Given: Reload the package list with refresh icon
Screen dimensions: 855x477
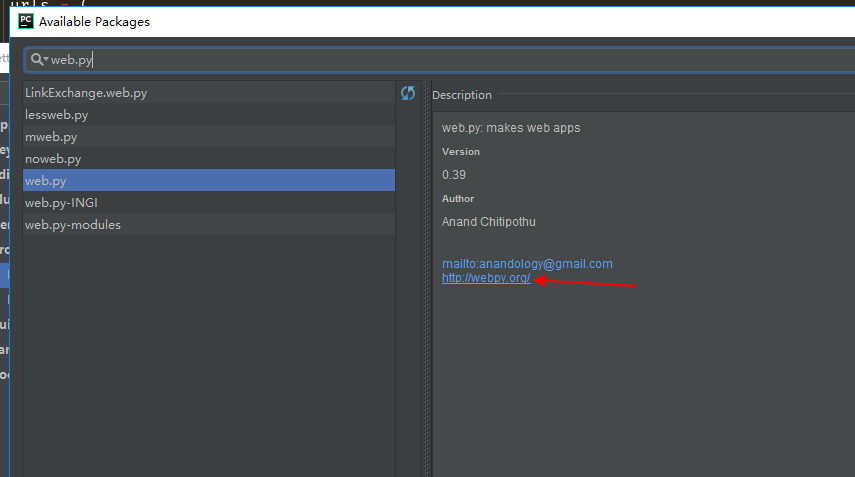Looking at the screenshot, I should pyautogui.click(x=408, y=93).
